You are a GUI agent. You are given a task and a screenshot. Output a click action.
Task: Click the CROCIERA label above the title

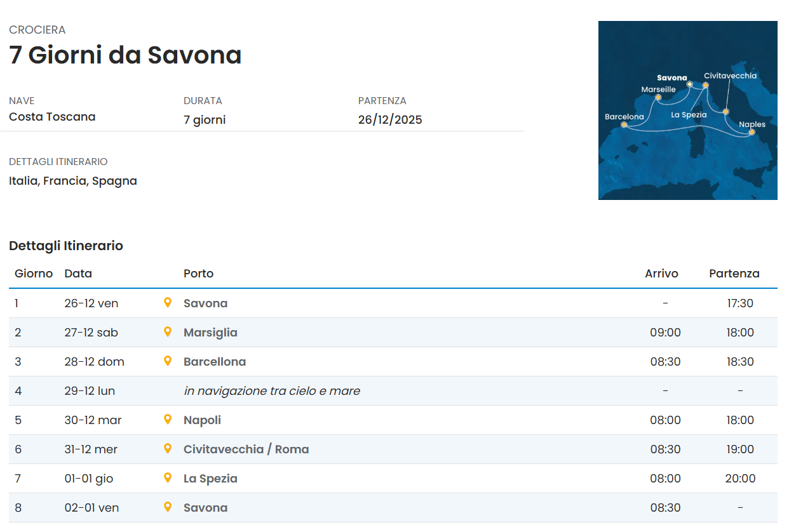tap(37, 30)
